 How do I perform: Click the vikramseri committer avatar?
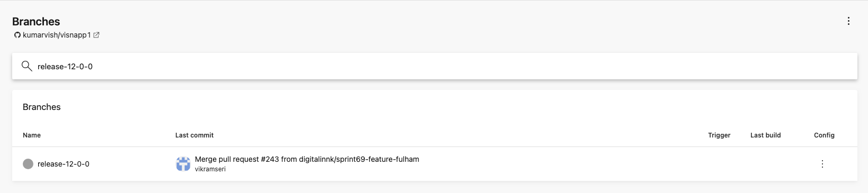point(183,164)
